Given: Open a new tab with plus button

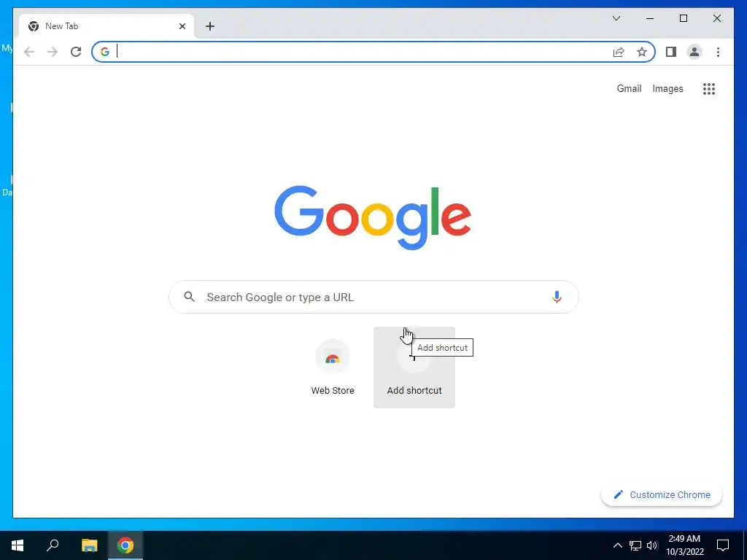Looking at the screenshot, I should pyautogui.click(x=210, y=26).
